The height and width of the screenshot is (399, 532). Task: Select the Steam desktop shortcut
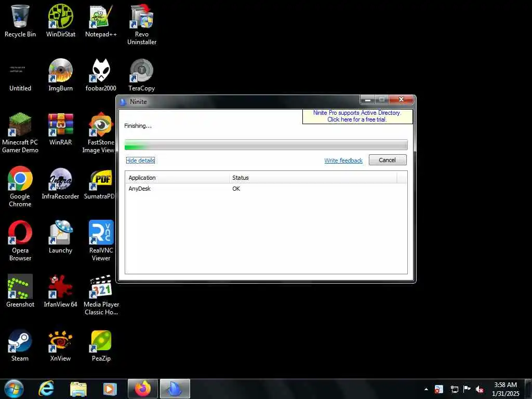20,345
